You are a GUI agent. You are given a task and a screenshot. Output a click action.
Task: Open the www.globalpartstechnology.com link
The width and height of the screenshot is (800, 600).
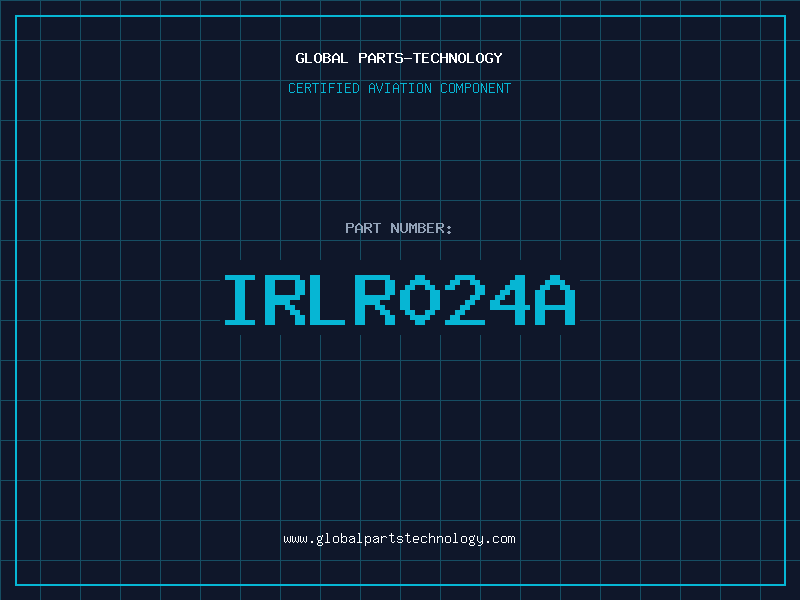tap(399, 539)
